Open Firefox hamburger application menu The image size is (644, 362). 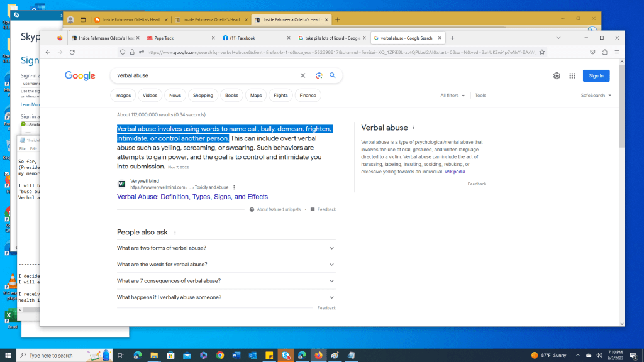616,52
